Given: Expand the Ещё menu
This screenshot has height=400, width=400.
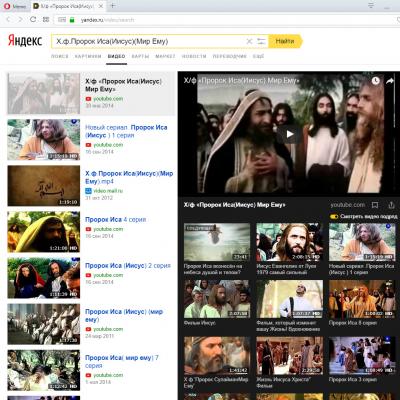Looking at the screenshot, I should coord(258,56).
